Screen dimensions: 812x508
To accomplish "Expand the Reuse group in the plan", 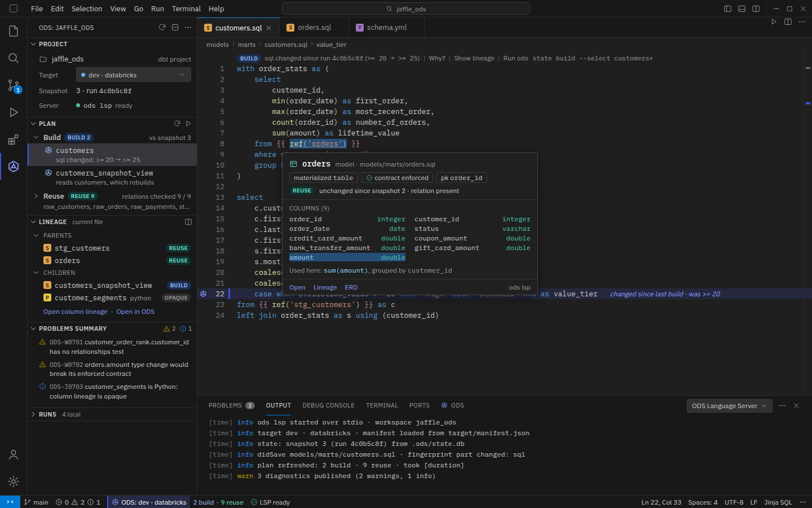I will coord(37,196).
